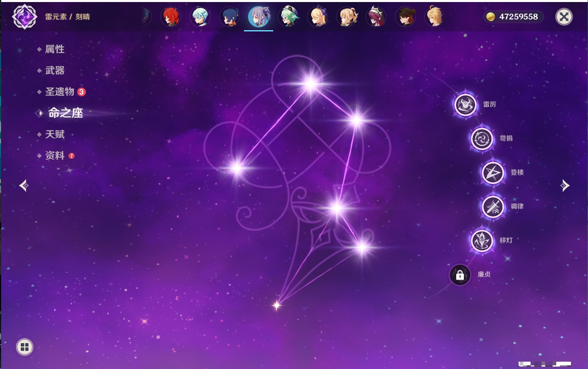The width and height of the screenshot is (588, 369).
Task: Click the red exclamation badge beside 资料
Action: coord(72,156)
